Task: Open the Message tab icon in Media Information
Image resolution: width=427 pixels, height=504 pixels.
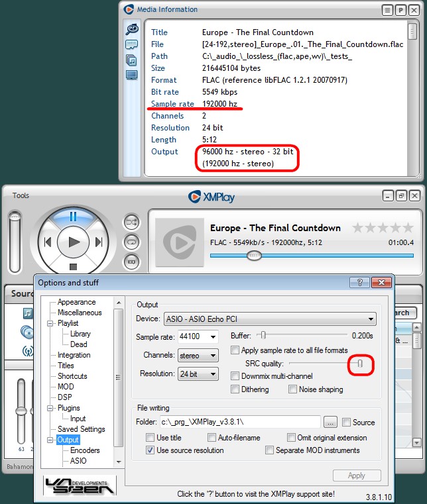Action: (x=131, y=44)
